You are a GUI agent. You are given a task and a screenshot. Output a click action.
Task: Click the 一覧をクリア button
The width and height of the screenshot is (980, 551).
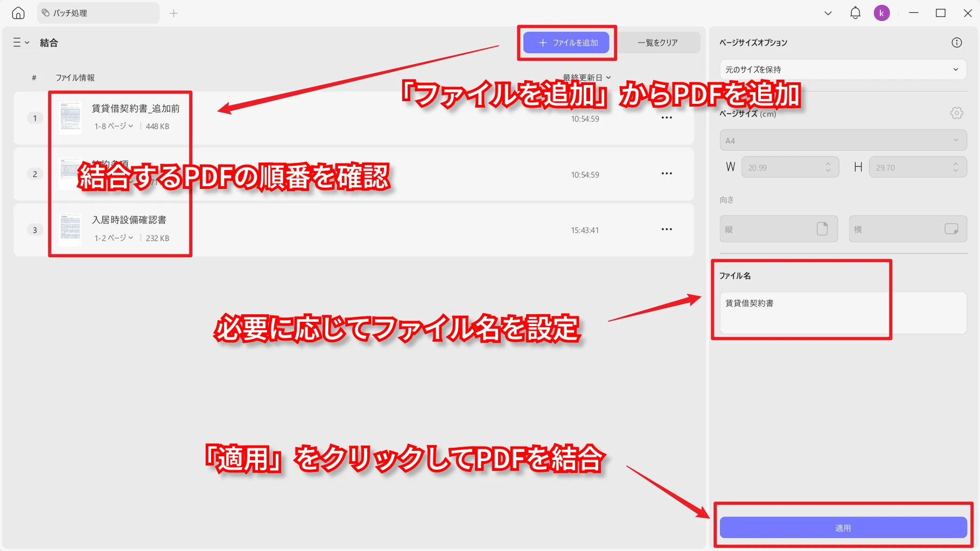pos(657,43)
